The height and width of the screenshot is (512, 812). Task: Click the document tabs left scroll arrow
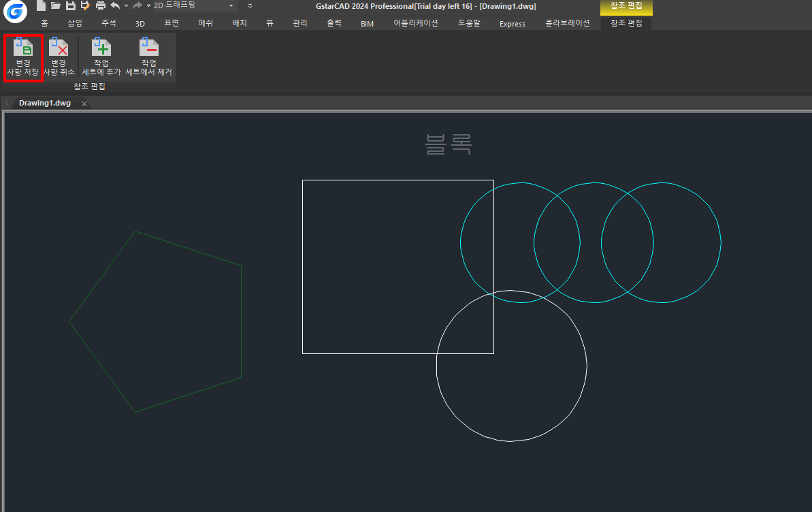point(5,103)
